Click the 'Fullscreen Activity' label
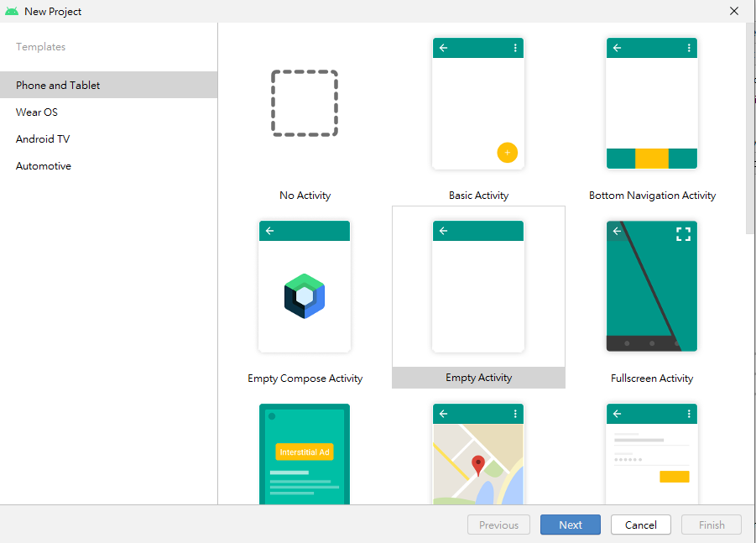The image size is (756, 543). [x=652, y=379]
